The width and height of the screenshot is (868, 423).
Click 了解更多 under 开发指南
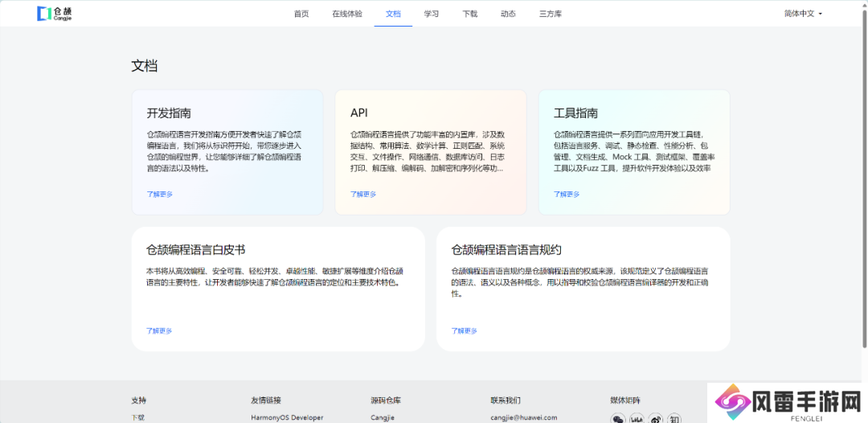click(159, 194)
